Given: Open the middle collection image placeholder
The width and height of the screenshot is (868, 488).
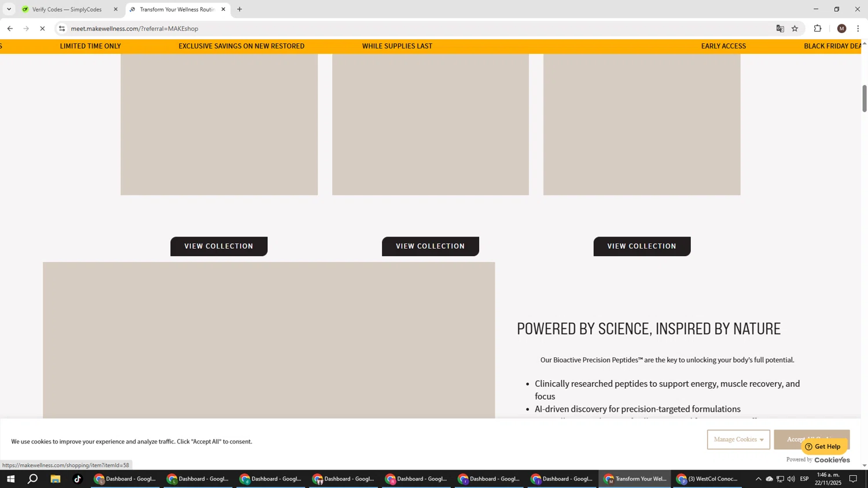Looking at the screenshot, I should (x=431, y=124).
